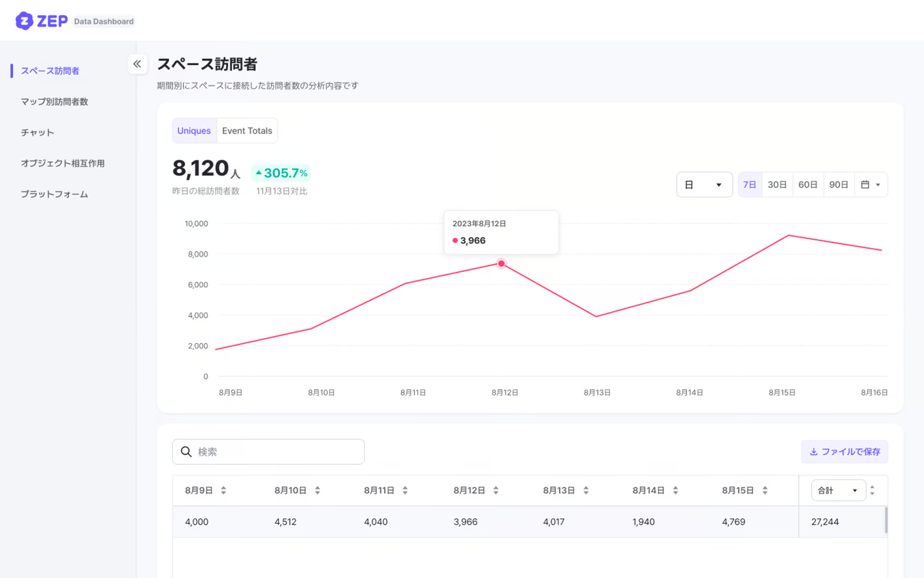Screen dimensions: 924x578
Task: Click the ZEP logo icon
Action: tap(24, 21)
